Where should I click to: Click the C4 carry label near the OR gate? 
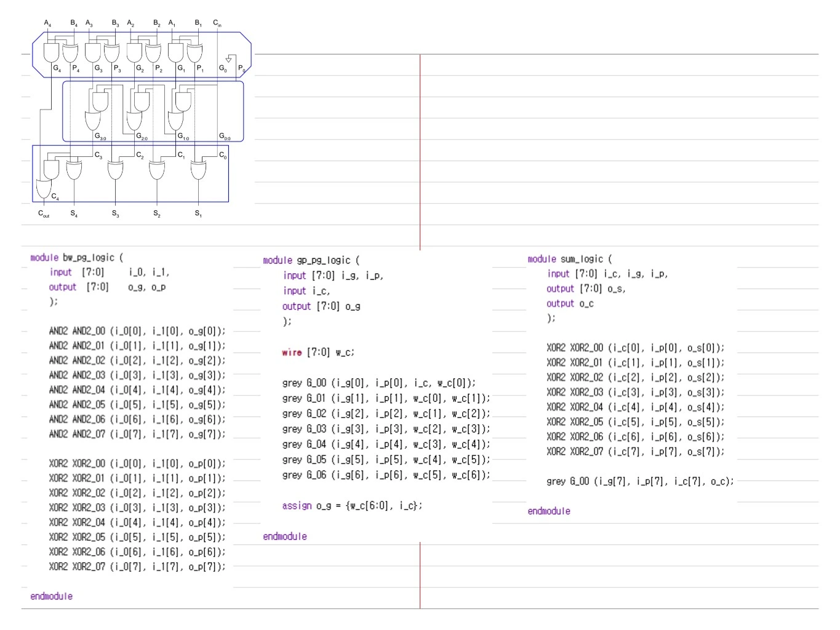[55, 197]
